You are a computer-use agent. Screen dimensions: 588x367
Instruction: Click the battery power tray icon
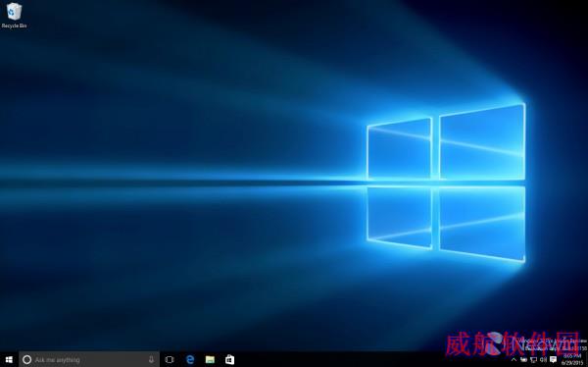point(524,360)
